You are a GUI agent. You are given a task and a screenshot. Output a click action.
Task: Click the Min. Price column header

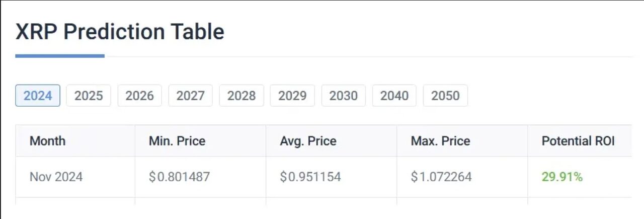(177, 141)
